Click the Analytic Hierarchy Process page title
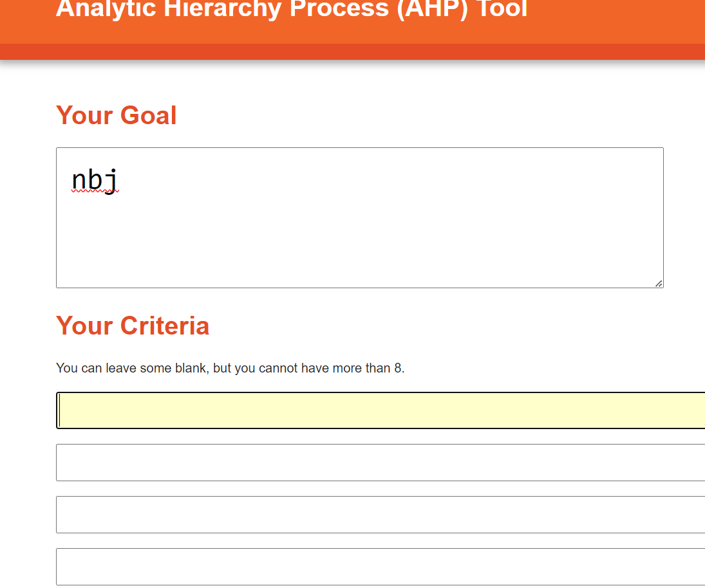The width and height of the screenshot is (705, 588). point(292,9)
